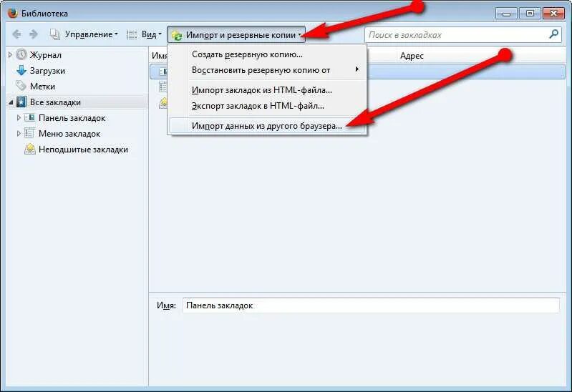Click the Метки tag icon
Viewport: 572px width, 392px height.
(21, 86)
